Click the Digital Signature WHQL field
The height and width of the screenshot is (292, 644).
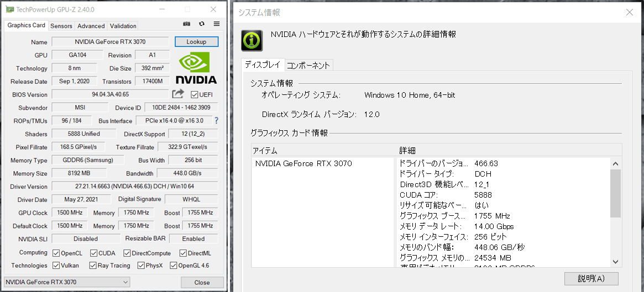pyautogui.click(x=191, y=199)
